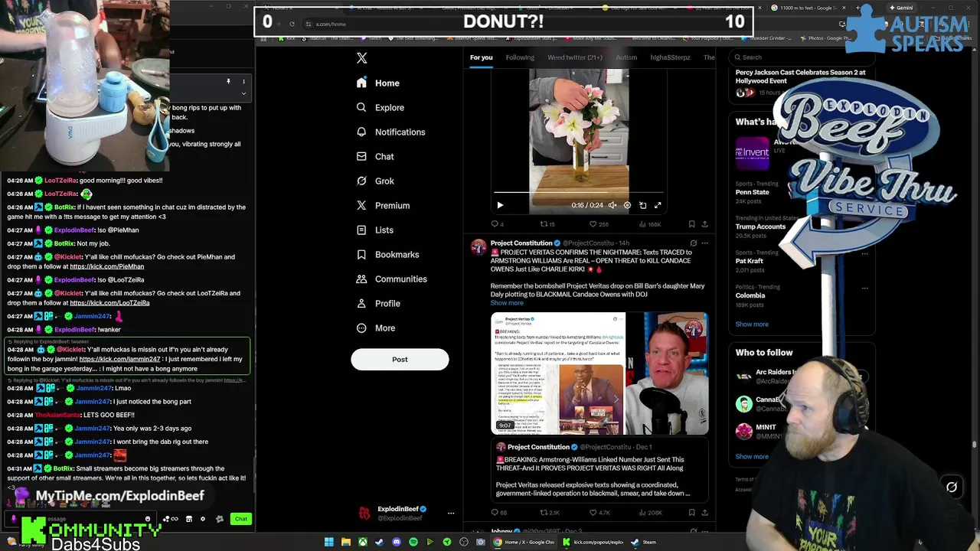Click the Lists icon in sidebar
The width and height of the screenshot is (980, 551).
(x=361, y=230)
